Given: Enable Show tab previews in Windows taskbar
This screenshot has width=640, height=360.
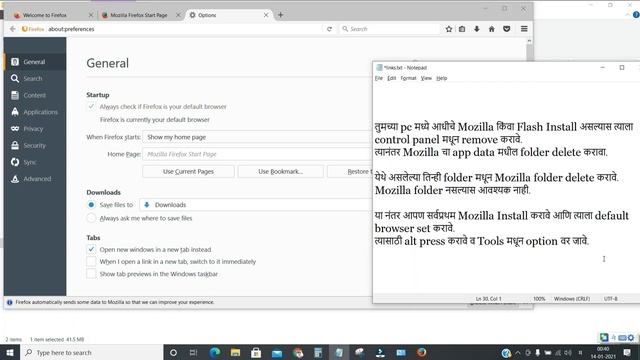Looking at the screenshot, I should point(91,273).
